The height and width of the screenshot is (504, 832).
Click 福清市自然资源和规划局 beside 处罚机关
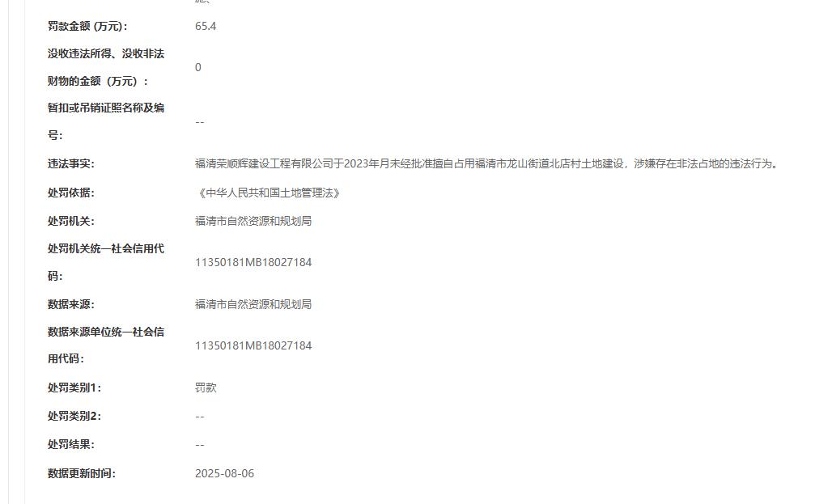(x=253, y=221)
